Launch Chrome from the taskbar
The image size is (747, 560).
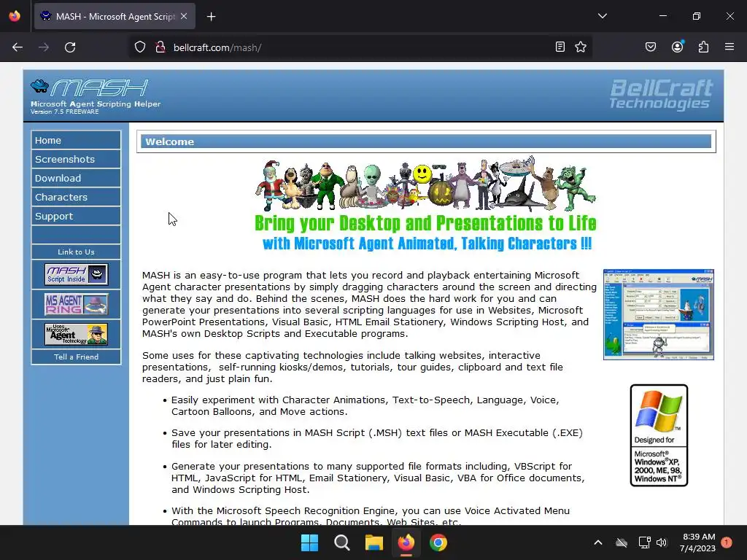438,542
